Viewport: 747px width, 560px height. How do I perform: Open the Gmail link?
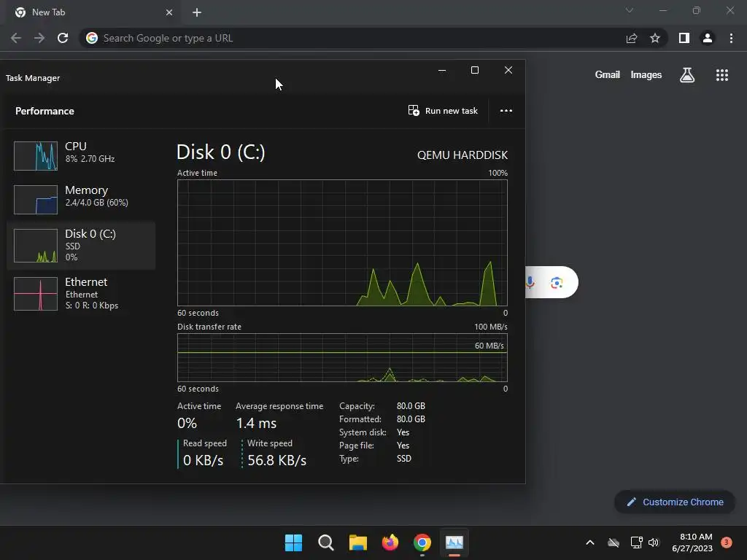tap(608, 75)
